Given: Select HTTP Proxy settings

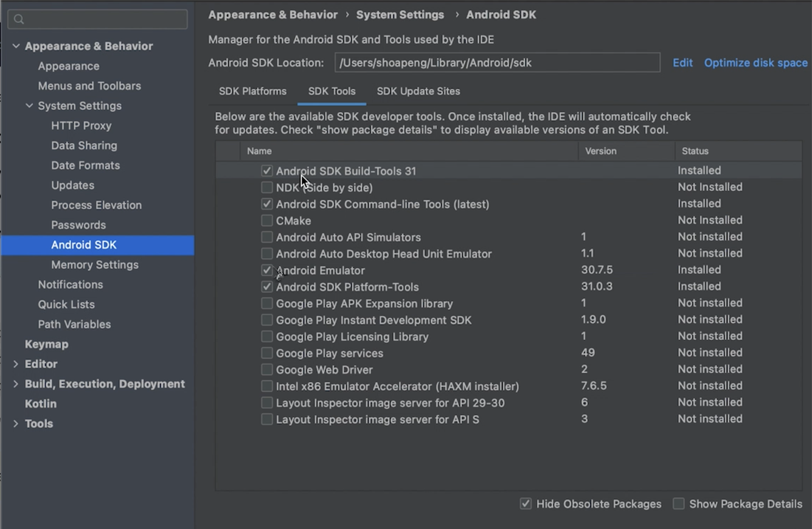Looking at the screenshot, I should (81, 125).
